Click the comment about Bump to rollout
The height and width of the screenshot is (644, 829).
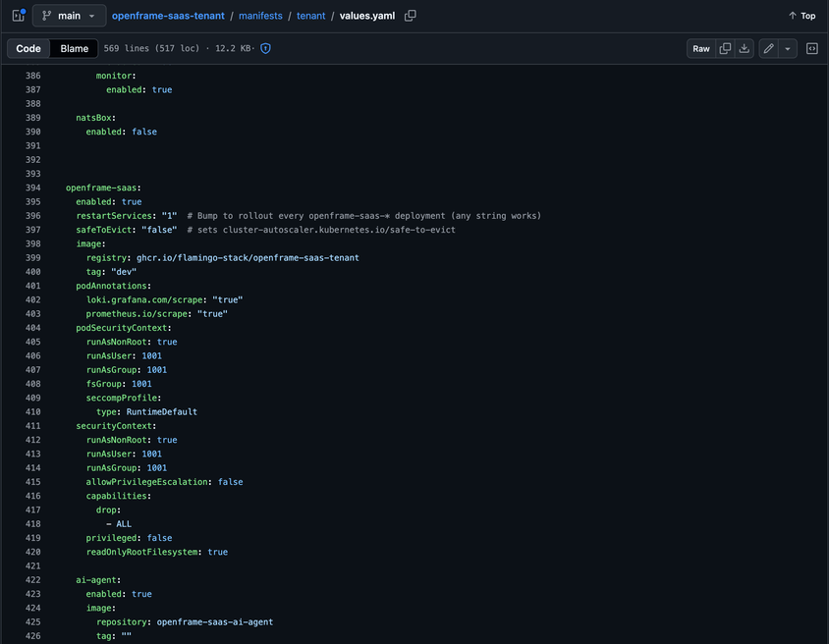(364, 216)
